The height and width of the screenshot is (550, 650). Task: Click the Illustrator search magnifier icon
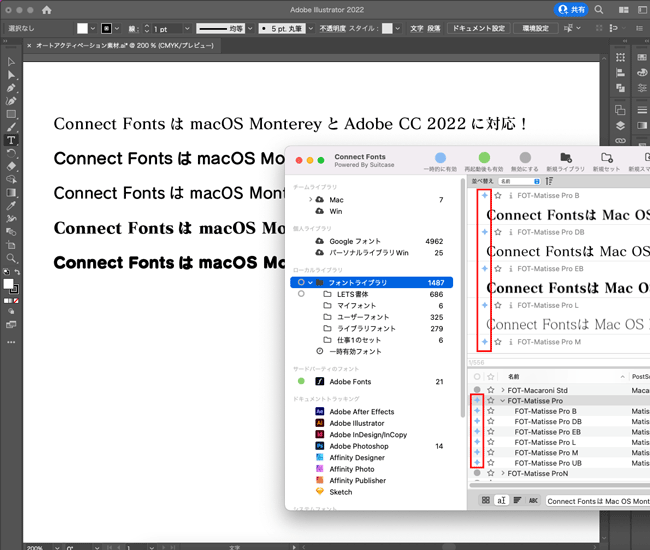tap(599, 10)
